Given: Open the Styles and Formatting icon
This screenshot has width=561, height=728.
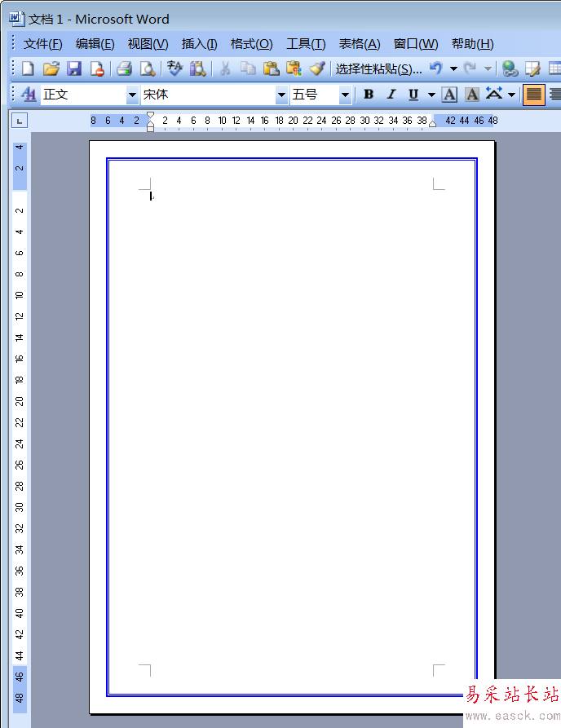Looking at the screenshot, I should coord(29,95).
